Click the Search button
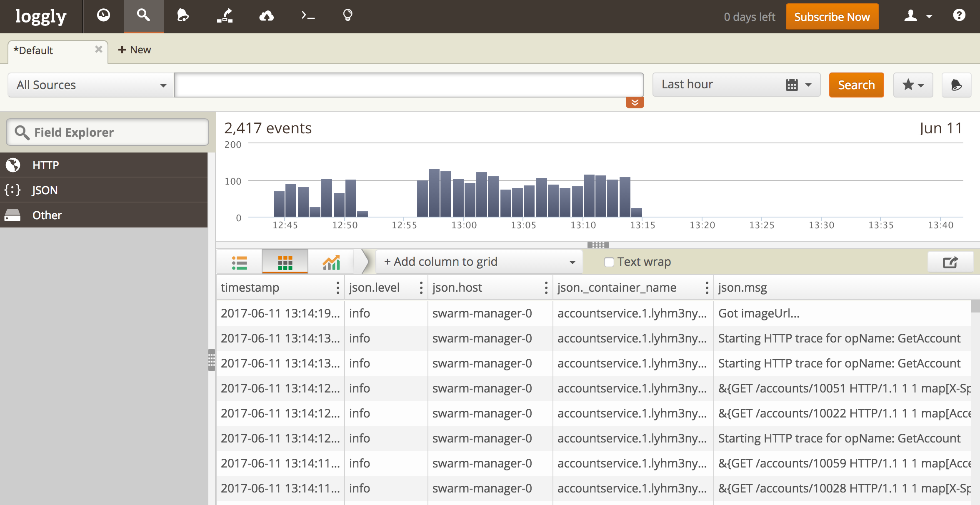The image size is (980, 505). click(857, 85)
